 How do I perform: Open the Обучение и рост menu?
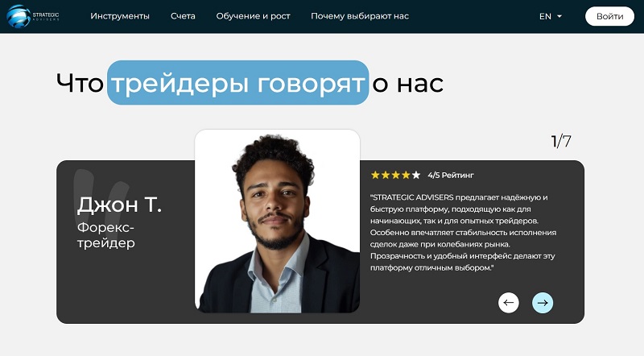click(x=253, y=16)
